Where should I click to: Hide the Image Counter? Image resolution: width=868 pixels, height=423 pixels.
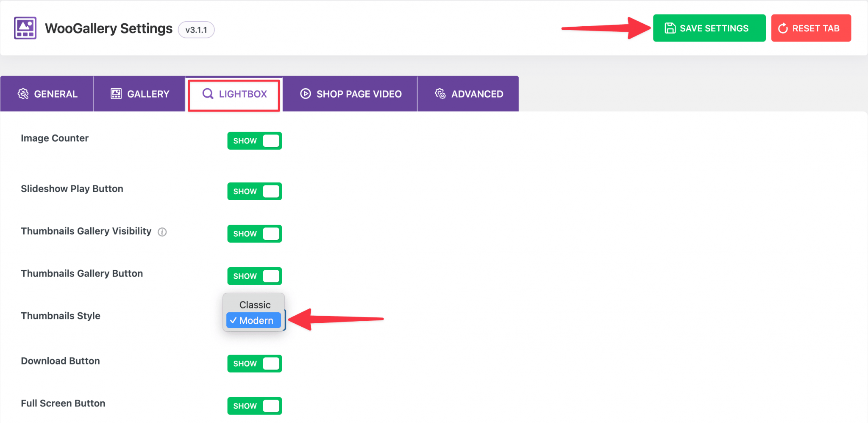point(254,140)
